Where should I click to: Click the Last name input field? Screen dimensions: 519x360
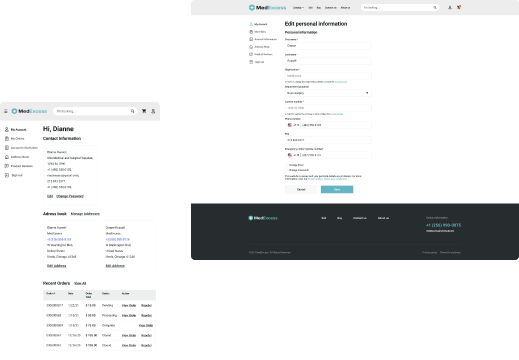[328, 61]
